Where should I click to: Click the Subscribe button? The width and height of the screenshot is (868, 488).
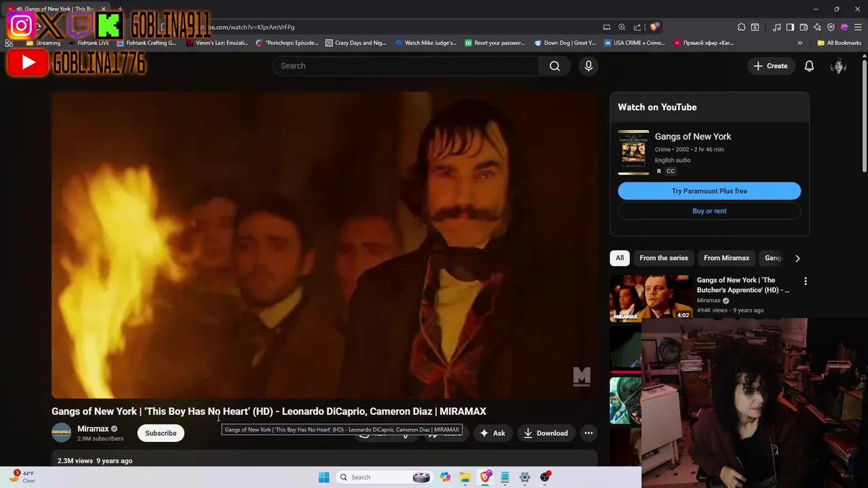coord(161,433)
